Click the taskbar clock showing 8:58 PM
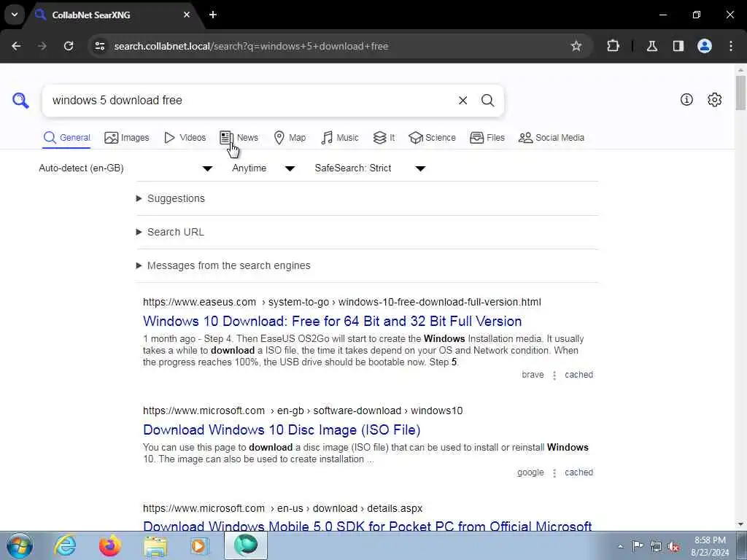 710,546
